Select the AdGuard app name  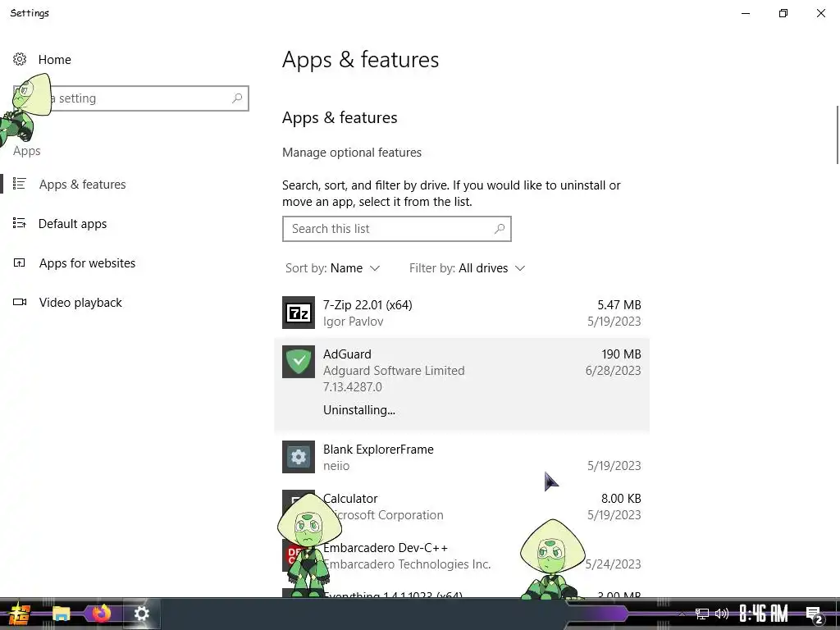tap(347, 354)
